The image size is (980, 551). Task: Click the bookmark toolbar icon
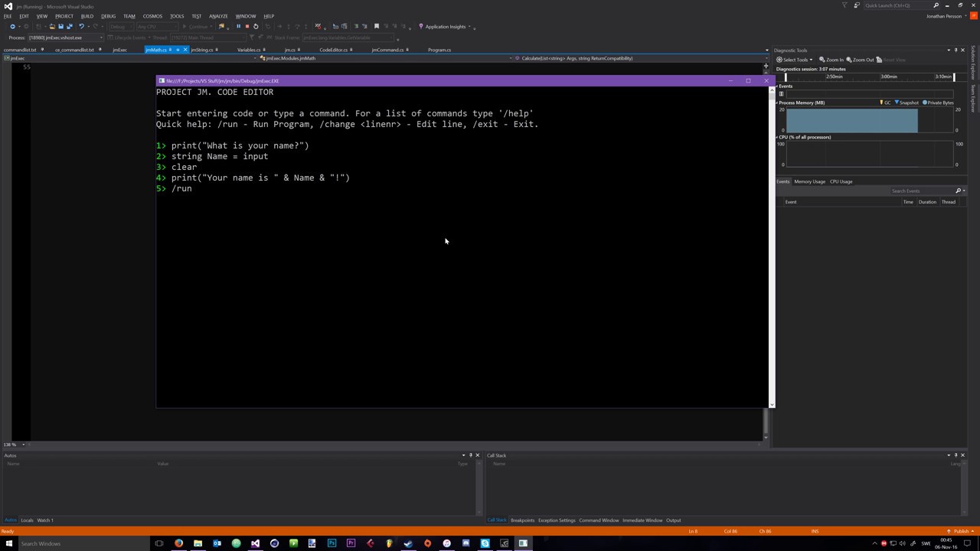click(x=377, y=26)
